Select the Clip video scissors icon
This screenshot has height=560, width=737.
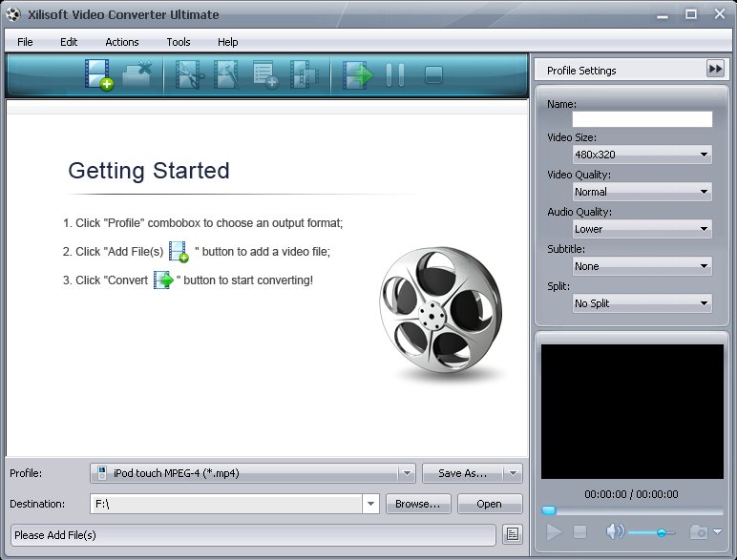coord(187,74)
